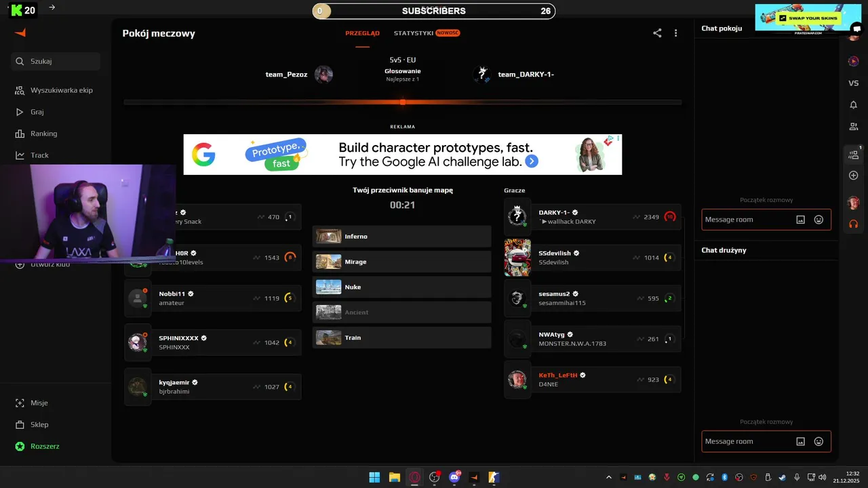Open player SSdevilish profile card
The height and width of the screenshot is (488, 868).
click(607, 258)
